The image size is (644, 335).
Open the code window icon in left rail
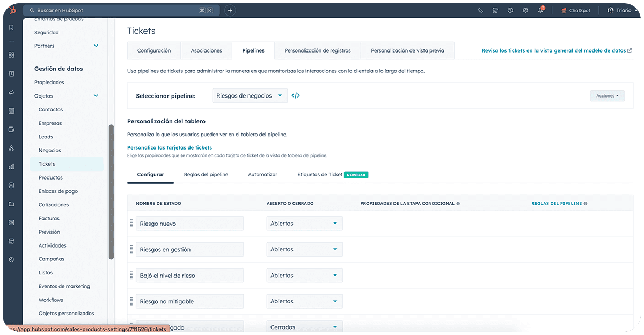click(12, 222)
